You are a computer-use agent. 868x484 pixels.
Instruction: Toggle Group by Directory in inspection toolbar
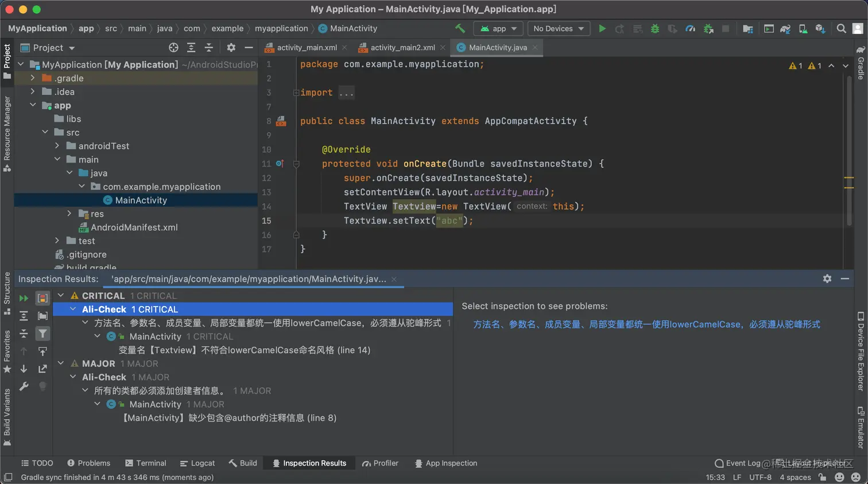(x=42, y=316)
